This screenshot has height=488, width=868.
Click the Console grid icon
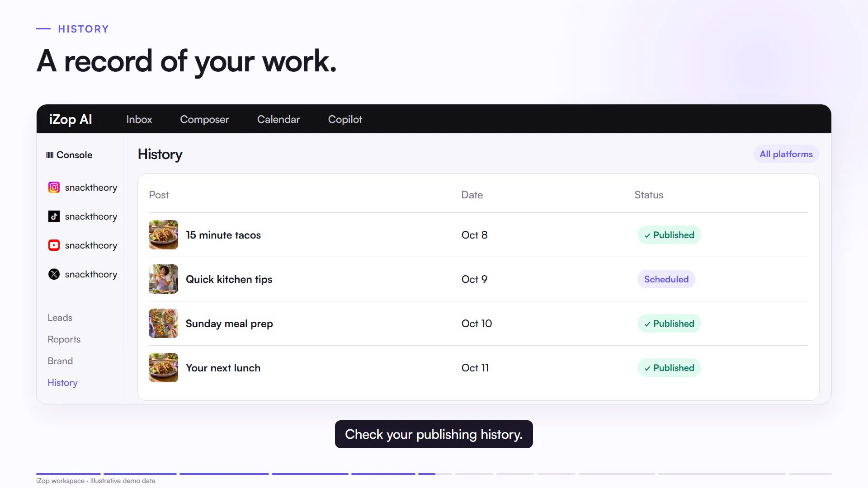[50, 155]
